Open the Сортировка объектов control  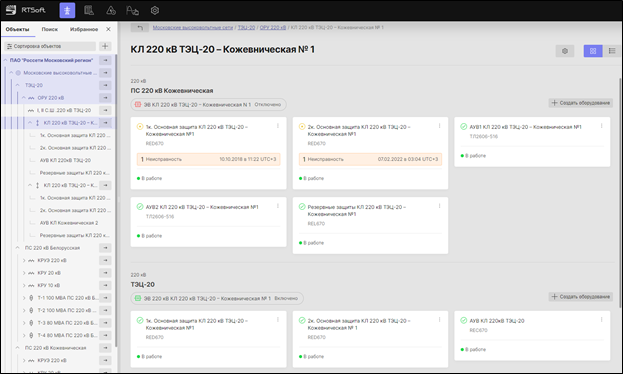click(50, 46)
